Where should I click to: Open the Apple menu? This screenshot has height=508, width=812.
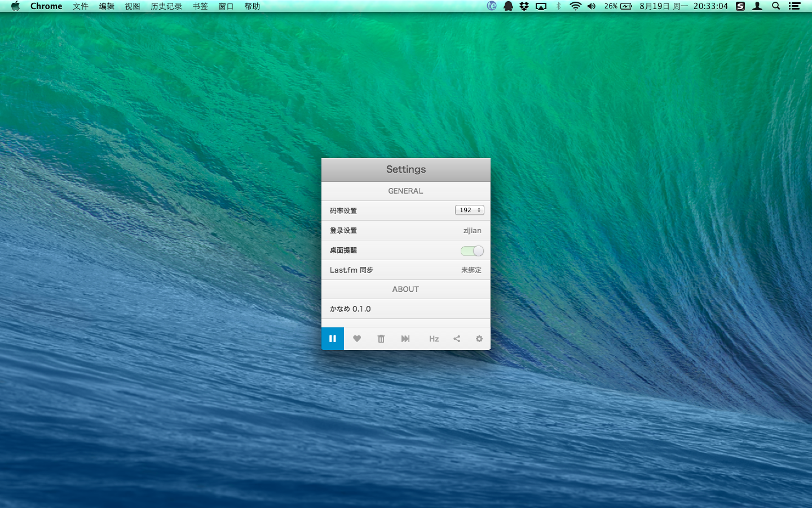click(15, 6)
